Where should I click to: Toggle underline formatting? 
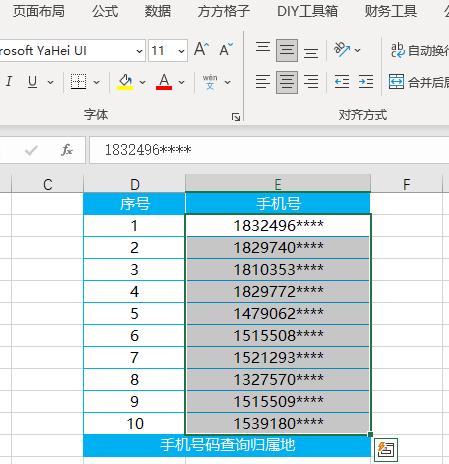tap(32, 81)
